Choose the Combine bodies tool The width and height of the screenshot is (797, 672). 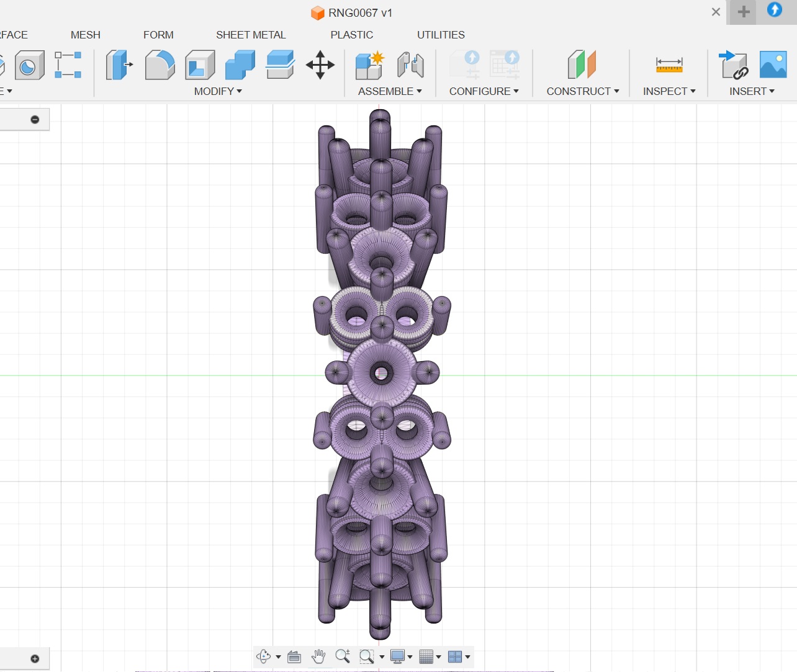[240, 65]
